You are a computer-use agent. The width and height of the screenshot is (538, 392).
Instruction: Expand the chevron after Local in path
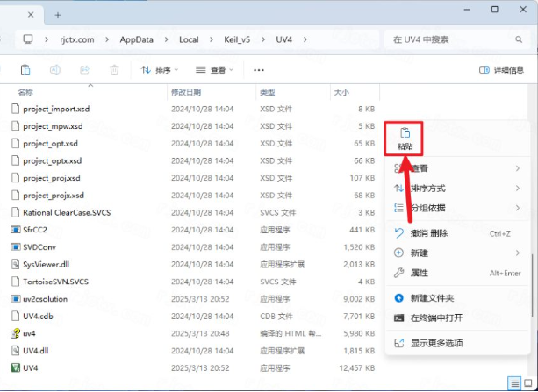point(212,39)
